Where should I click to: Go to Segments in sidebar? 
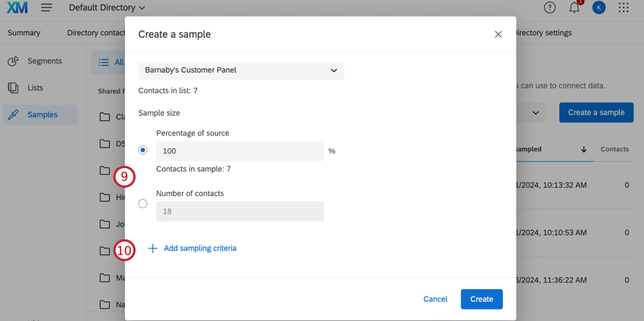(x=44, y=61)
